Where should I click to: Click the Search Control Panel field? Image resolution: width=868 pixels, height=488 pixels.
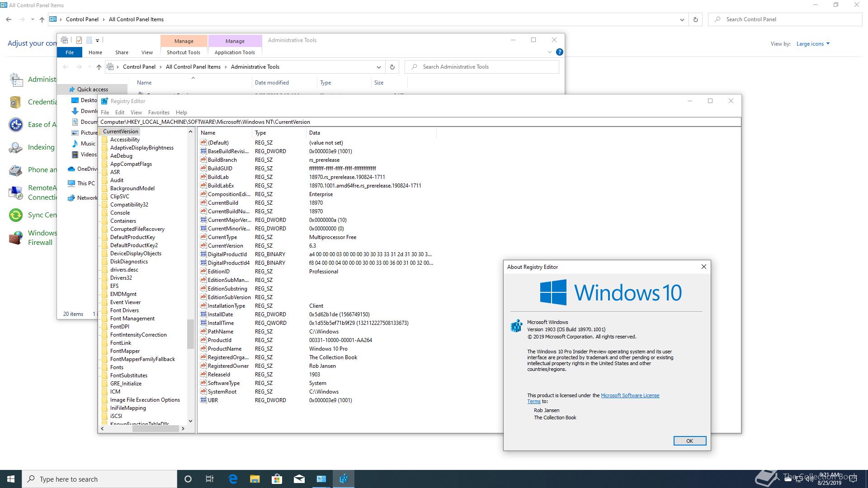(785, 19)
